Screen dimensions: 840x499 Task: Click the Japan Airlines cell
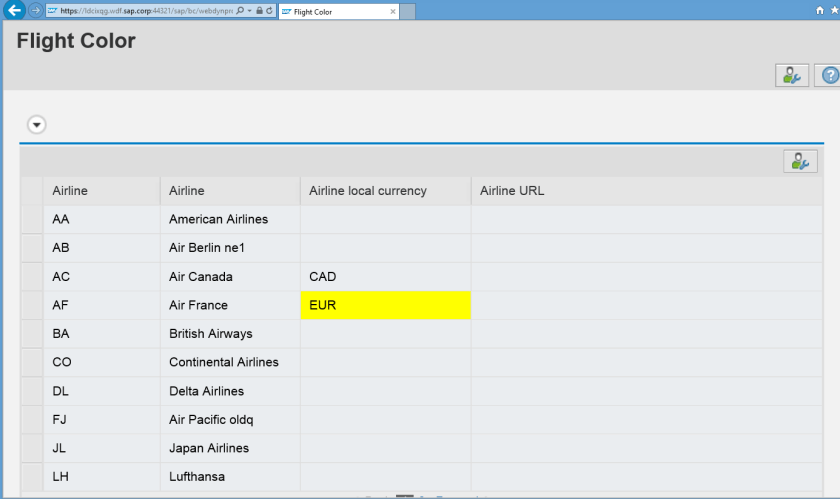(230, 448)
